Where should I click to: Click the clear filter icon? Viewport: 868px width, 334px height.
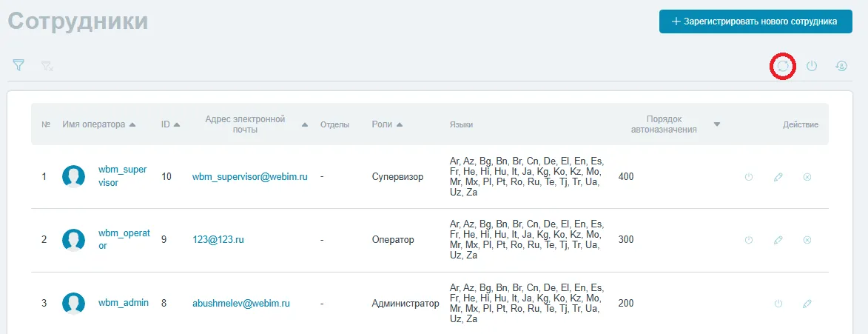pos(47,66)
